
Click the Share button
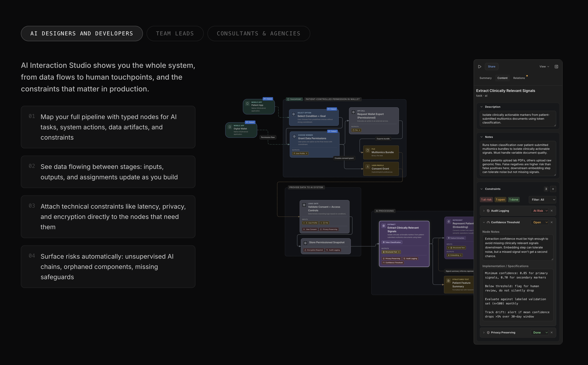click(492, 66)
